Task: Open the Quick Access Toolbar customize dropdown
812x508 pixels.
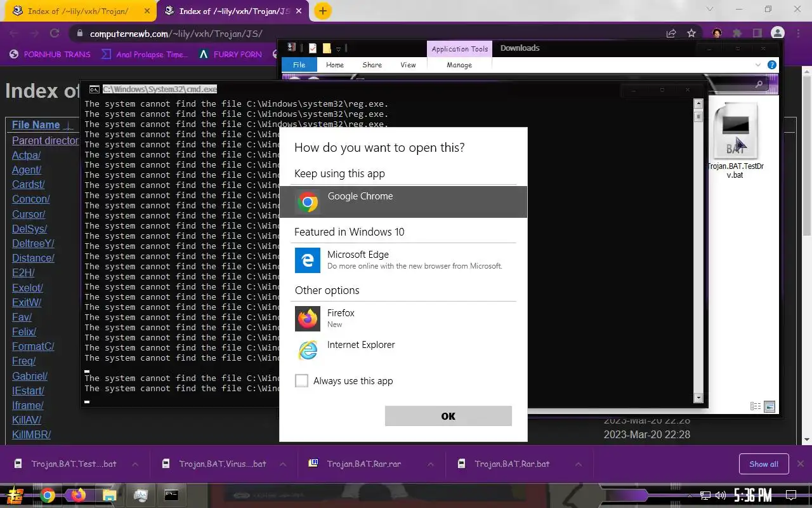Action: coord(339,48)
